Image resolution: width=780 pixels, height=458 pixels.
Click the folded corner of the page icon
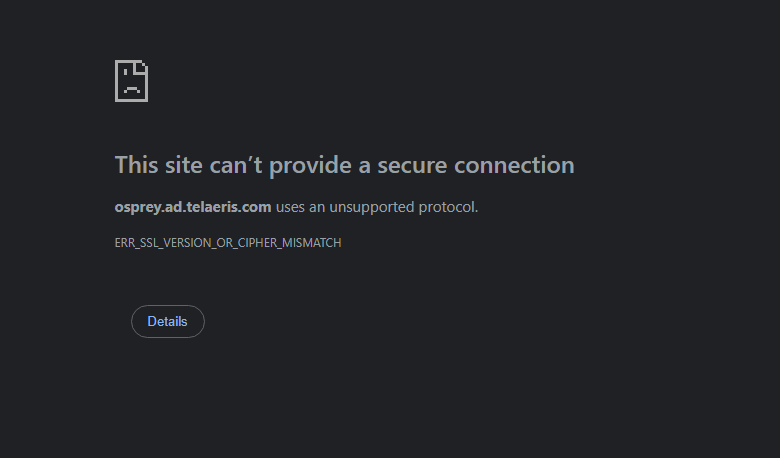(143, 67)
